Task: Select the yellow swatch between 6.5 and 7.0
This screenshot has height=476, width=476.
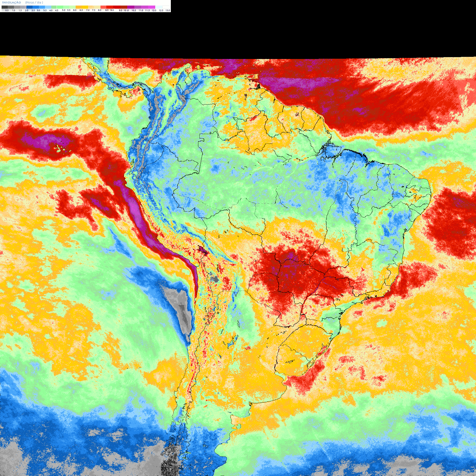Action: click(85, 7)
